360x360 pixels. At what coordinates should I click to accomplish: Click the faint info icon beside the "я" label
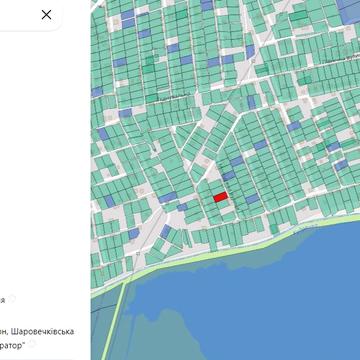(12, 299)
